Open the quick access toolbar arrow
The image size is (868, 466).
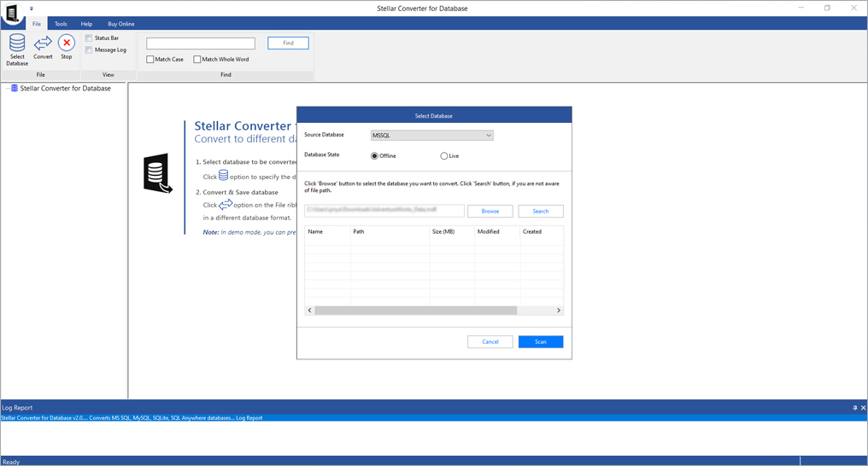(x=32, y=9)
